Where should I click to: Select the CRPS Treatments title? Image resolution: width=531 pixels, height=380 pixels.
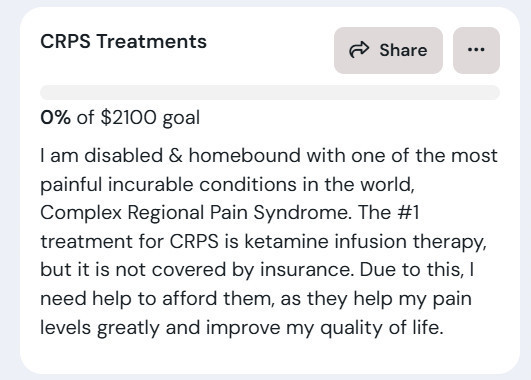point(123,42)
